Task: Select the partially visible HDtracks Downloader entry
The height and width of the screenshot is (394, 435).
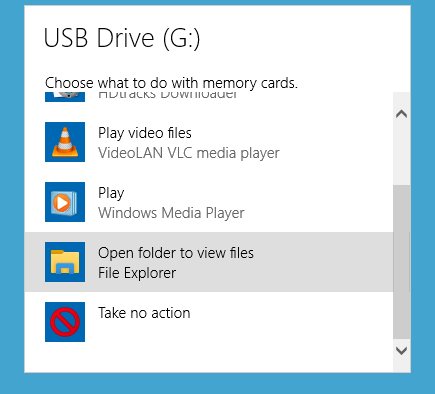Action: click(209, 97)
